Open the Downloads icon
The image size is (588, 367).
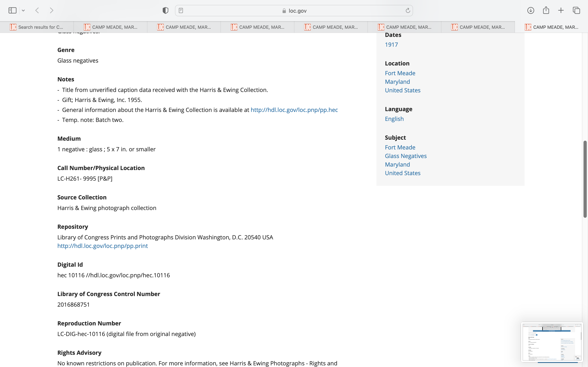[x=531, y=10]
